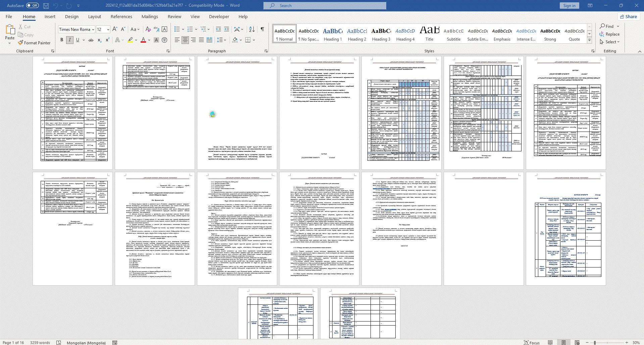Open the font size dropdown
644x345 pixels.
[108, 30]
